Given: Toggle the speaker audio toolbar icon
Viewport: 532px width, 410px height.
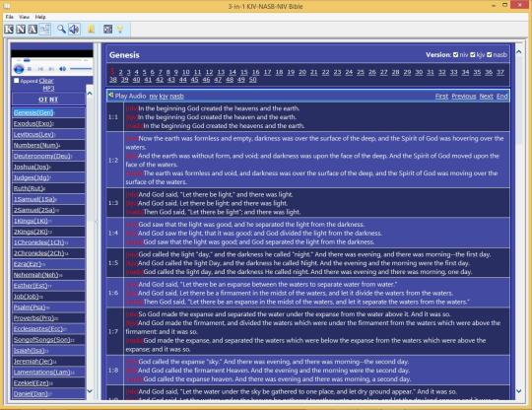Looking at the screenshot, I should coord(74,30).
